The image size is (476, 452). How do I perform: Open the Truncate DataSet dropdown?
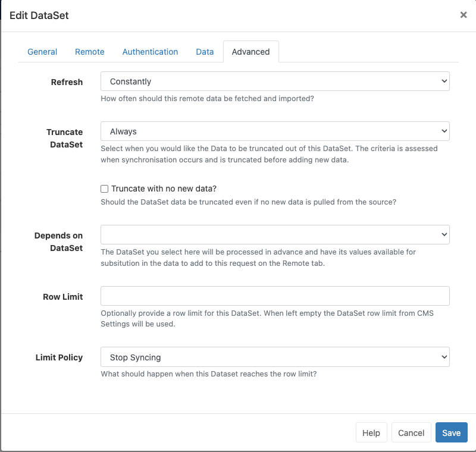(275, 131)
